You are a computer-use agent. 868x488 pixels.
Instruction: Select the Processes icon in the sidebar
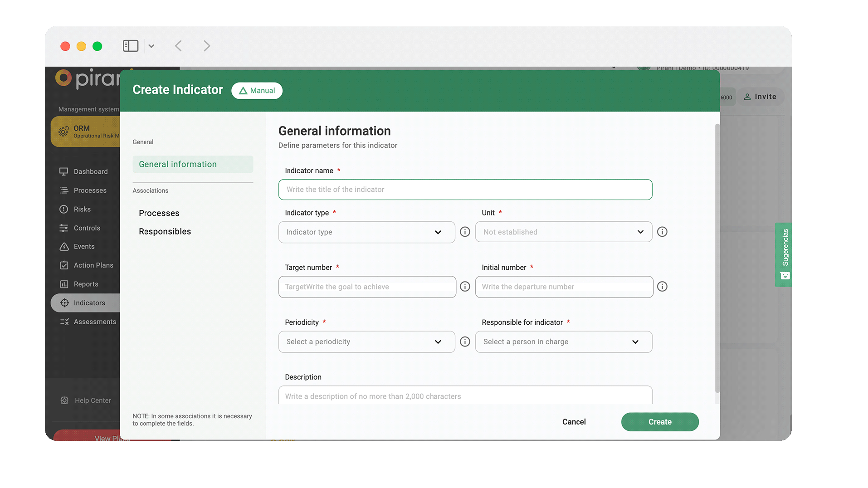coord(64,190)
